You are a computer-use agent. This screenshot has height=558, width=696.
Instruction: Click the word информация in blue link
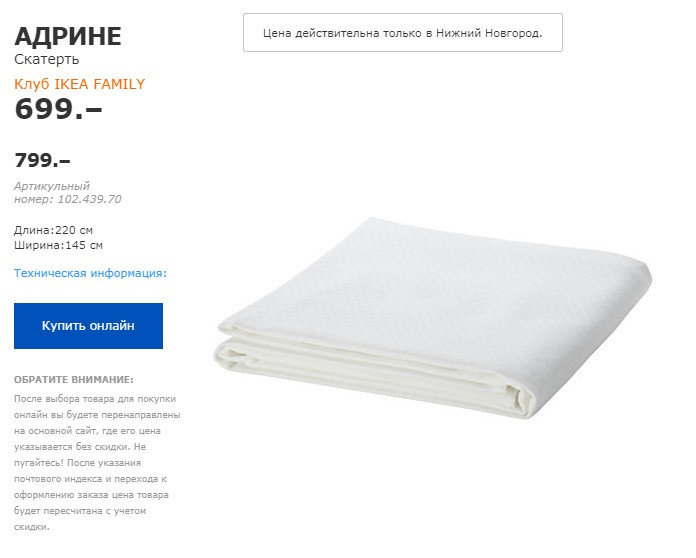(x=128, y=273)
